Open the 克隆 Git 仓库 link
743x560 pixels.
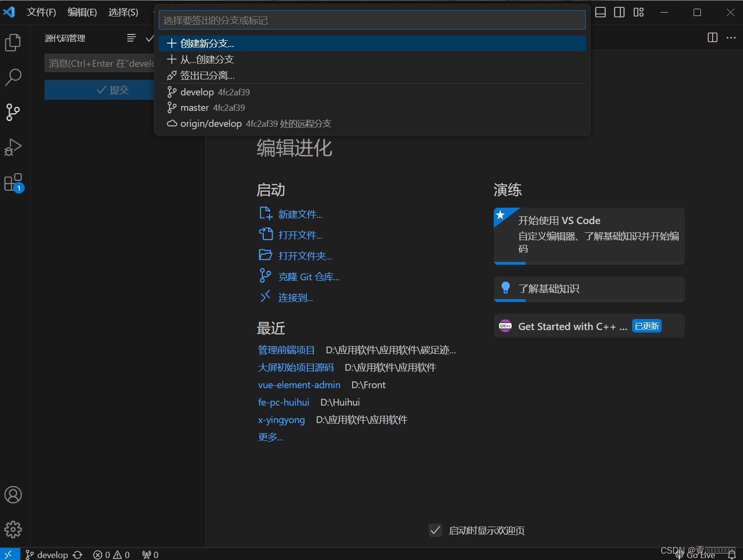tap(308, 276)
